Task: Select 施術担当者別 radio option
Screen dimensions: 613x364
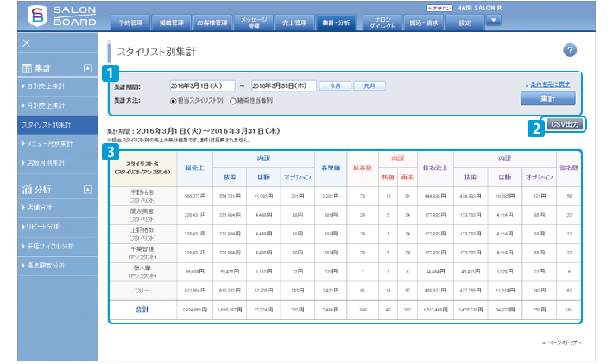Action: [x=232, y=101]
